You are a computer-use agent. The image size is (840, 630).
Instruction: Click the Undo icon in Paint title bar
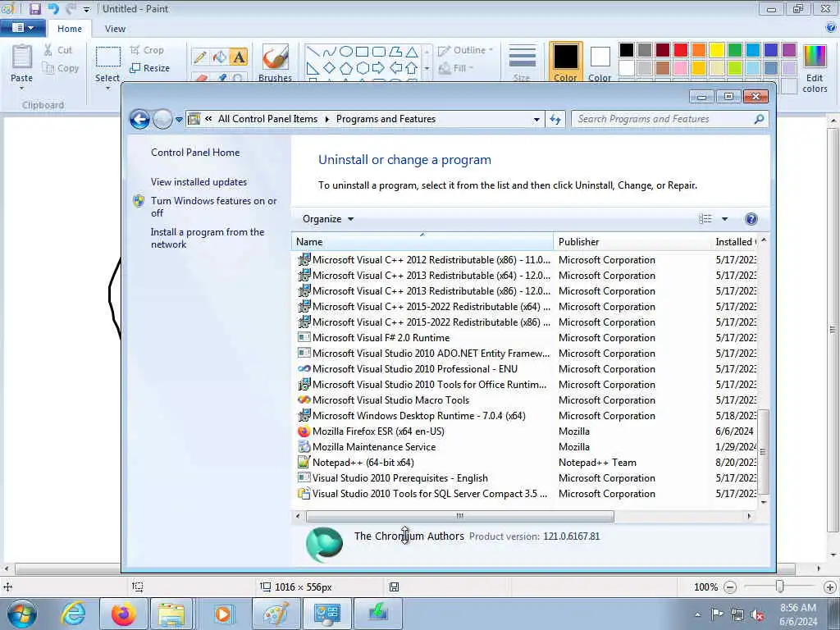[x=53, y=9]
